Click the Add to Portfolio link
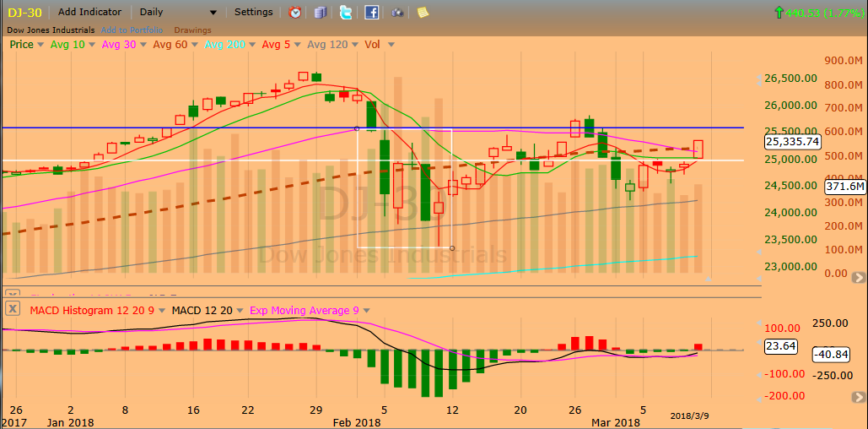 pos(132,30)
